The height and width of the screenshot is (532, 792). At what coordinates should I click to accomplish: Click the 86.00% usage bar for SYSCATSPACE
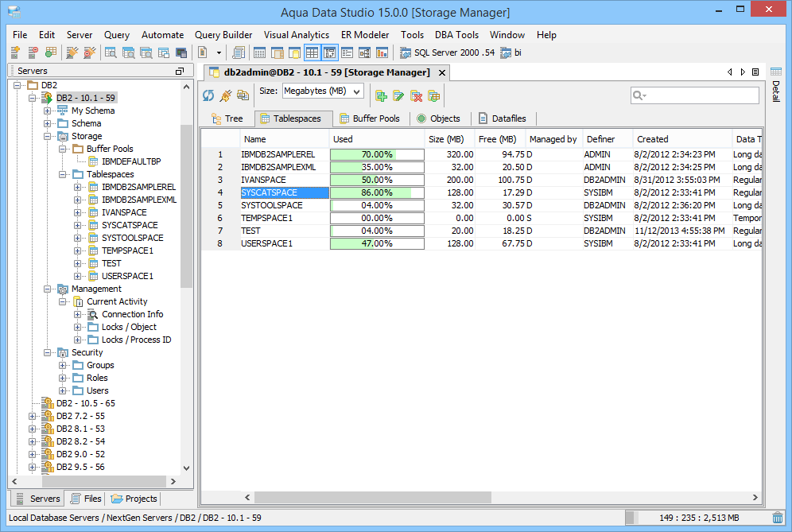coord(377,192)
